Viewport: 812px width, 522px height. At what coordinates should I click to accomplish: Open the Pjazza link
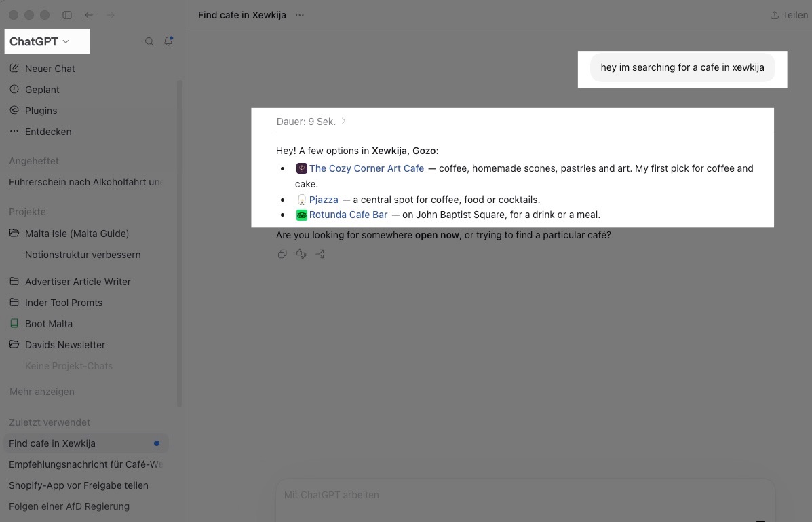click(x=324, y=200)
